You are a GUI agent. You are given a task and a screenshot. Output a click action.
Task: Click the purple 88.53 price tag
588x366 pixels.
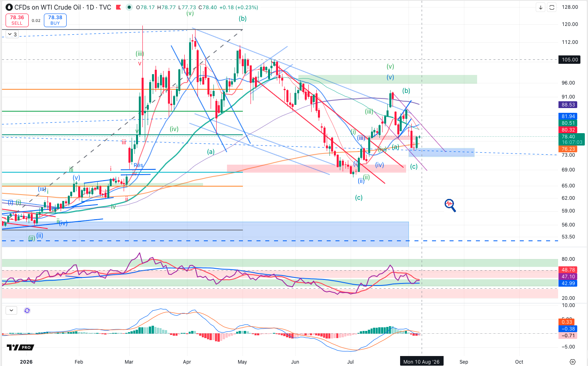coord(568,105)
